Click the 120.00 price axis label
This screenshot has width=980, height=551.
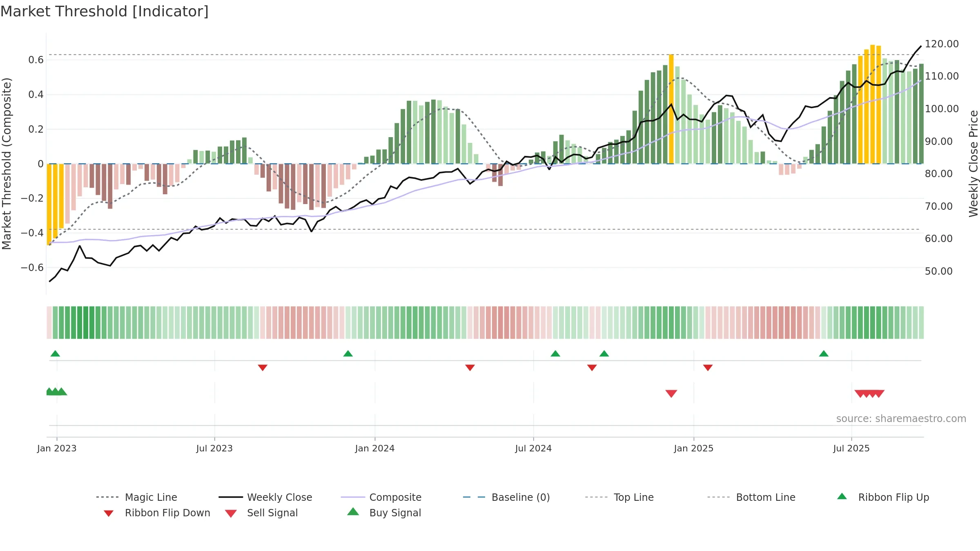click(942, 44)
